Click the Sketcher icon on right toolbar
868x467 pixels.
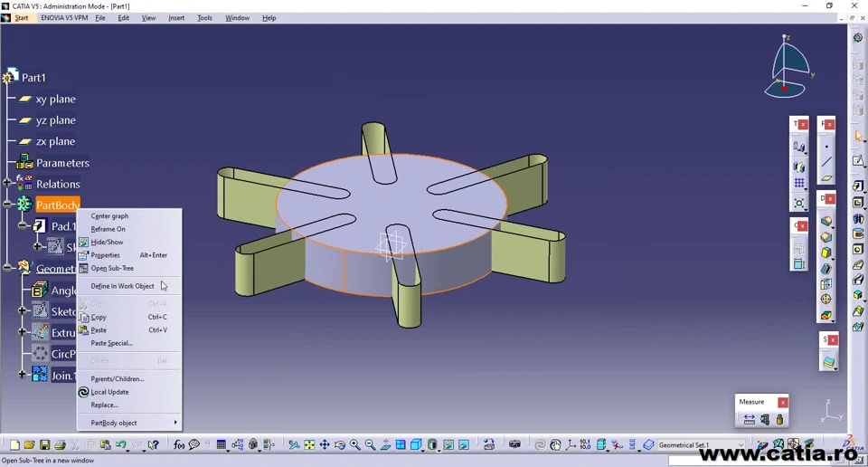click(x=859, y=161)
